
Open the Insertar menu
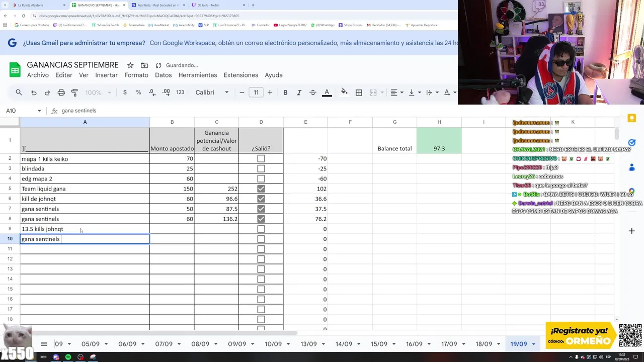pyautogui.click(x=106, y=75)
